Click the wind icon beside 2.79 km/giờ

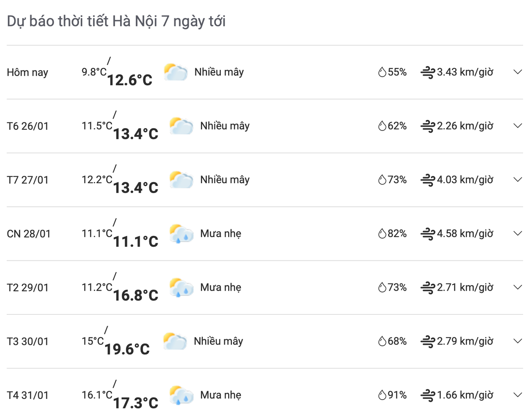428,341
